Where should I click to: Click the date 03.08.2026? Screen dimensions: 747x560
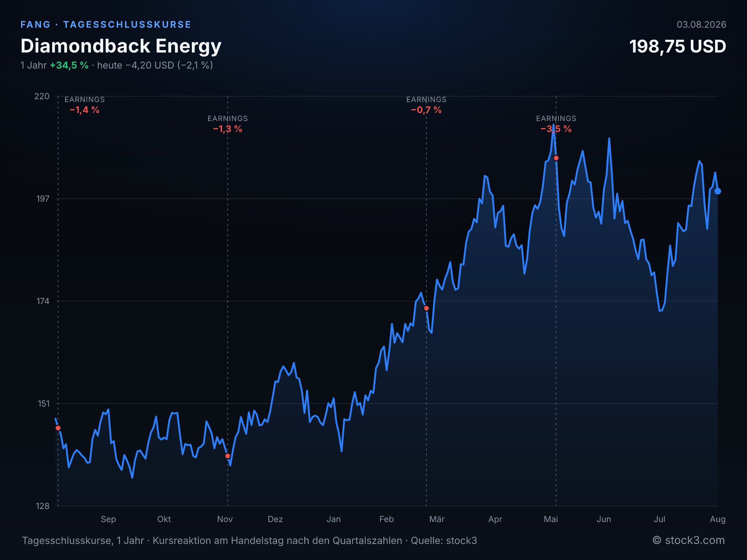coord(701,24)
